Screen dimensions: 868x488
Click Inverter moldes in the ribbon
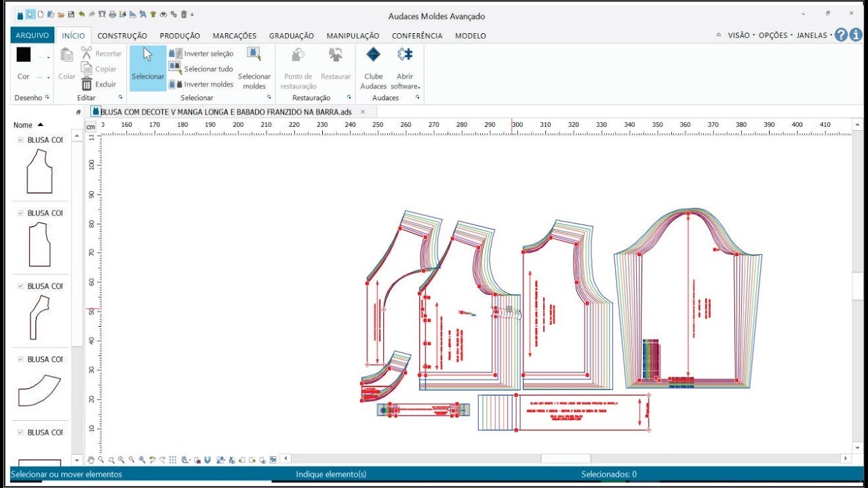pyautogui.click(x=201, y=85)
